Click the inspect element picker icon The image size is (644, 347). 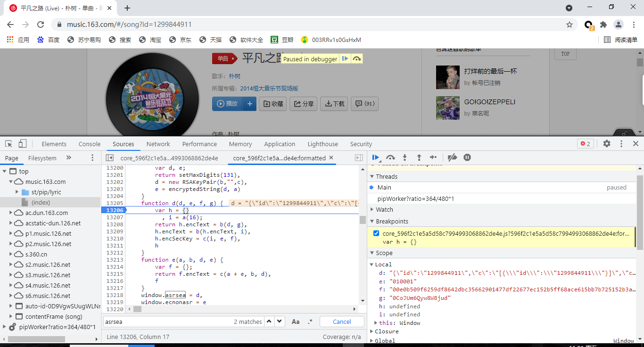pos(8,143)
